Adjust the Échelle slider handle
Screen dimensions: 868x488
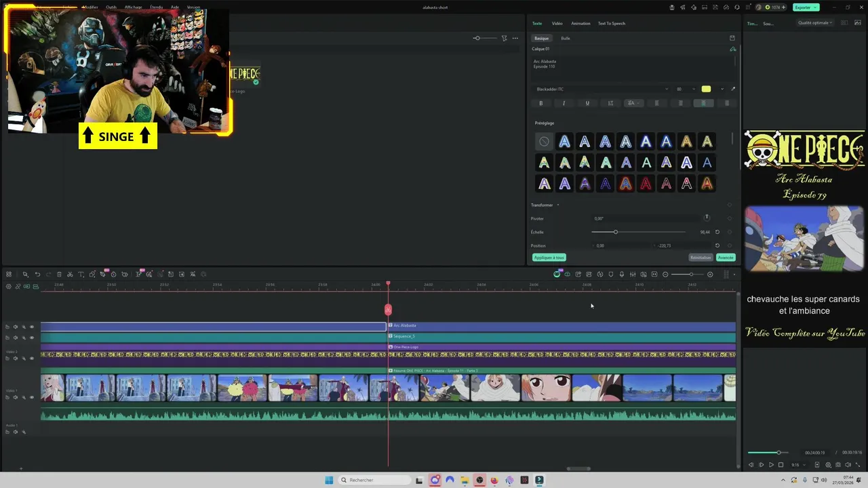(615, 232)
